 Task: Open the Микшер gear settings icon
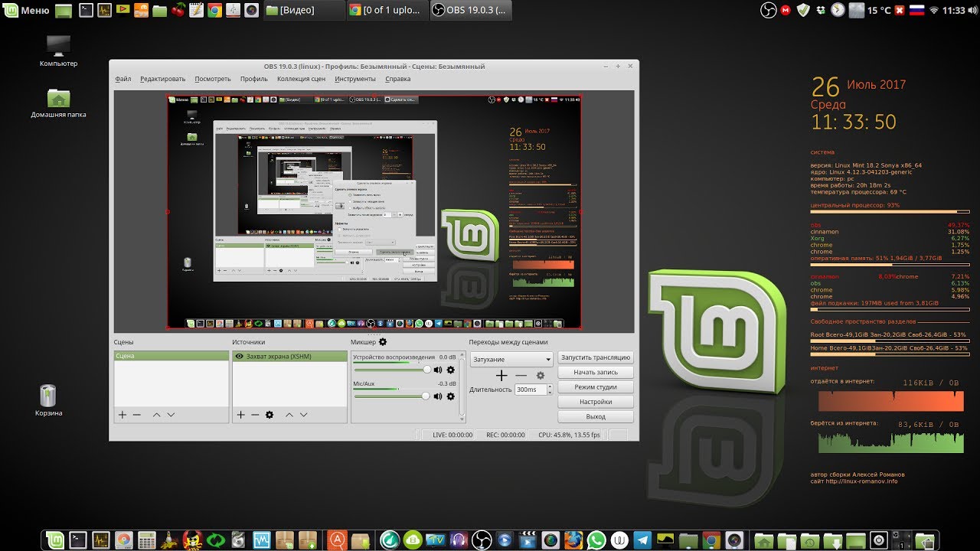[x=383, y=342]
